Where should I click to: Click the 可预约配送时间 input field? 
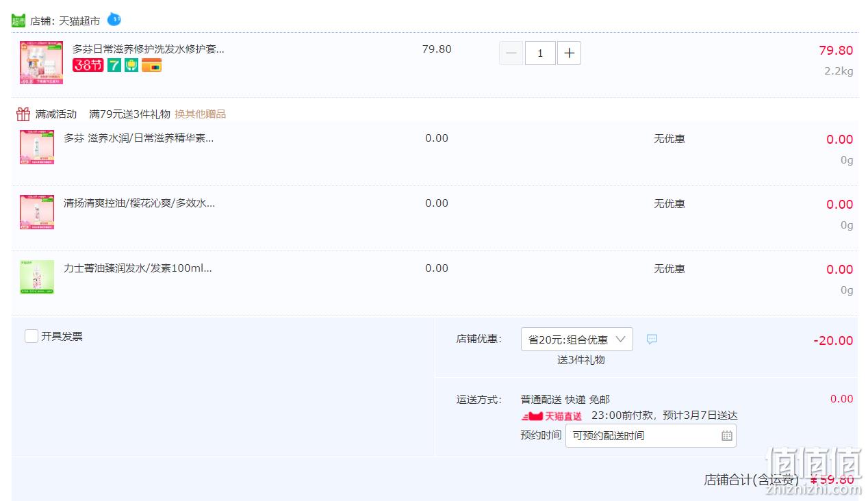coord(651,435)
